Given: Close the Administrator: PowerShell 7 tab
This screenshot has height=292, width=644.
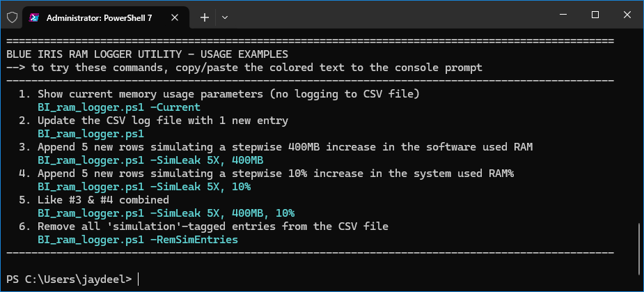Looking at the screenshot, I should pyautogui.click(x=175, y=17).
